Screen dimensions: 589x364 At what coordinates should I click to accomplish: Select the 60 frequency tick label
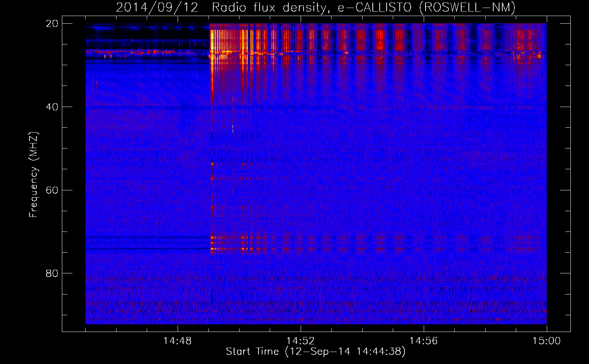(52, 190)
